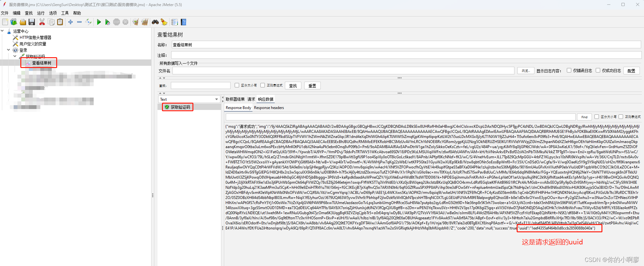Open the 文件 menu

point(5,13)
